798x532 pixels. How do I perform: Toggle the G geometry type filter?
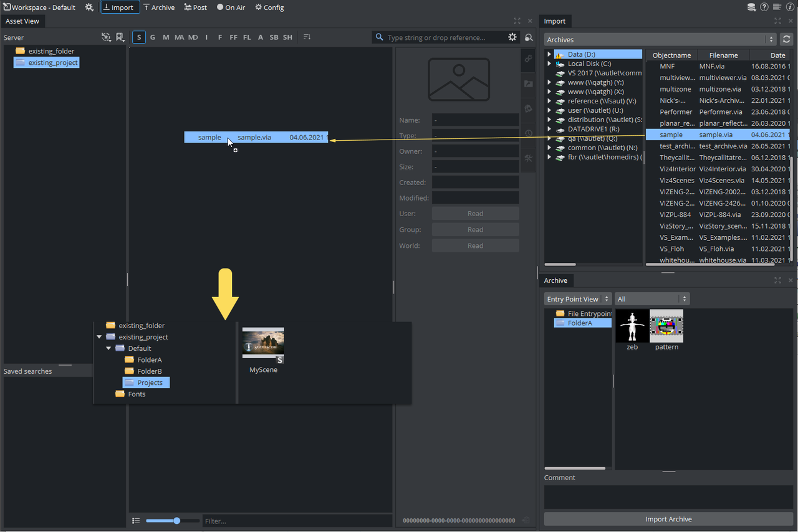point(153,37)
